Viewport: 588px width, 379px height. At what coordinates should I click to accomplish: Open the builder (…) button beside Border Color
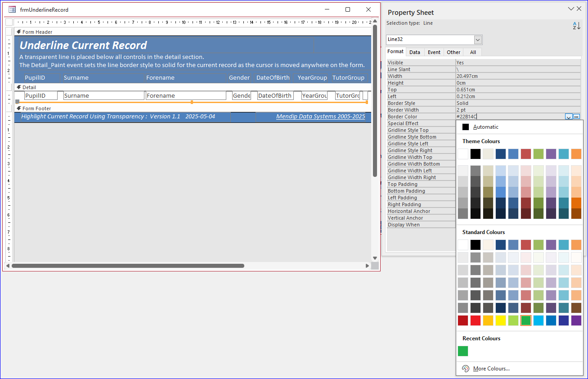click(x=577, y=117)
